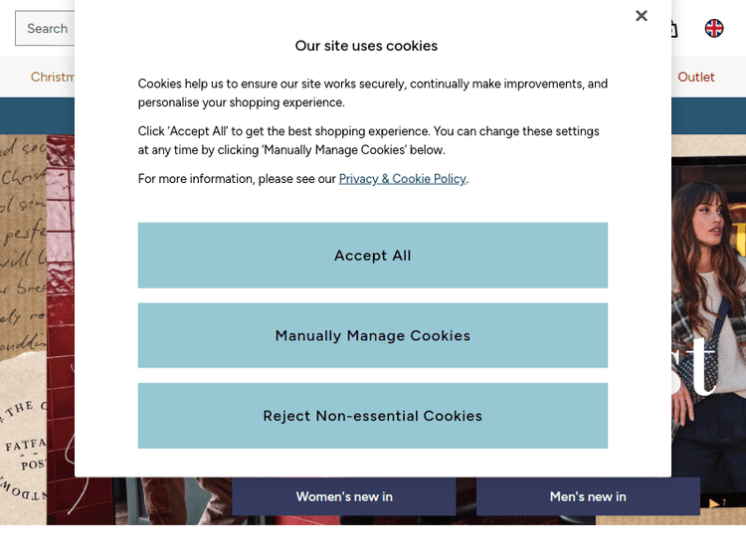Open the Privacy & Cookie Policy link
The width and height of the screenshot is (746, 560).
coord(402,179)
